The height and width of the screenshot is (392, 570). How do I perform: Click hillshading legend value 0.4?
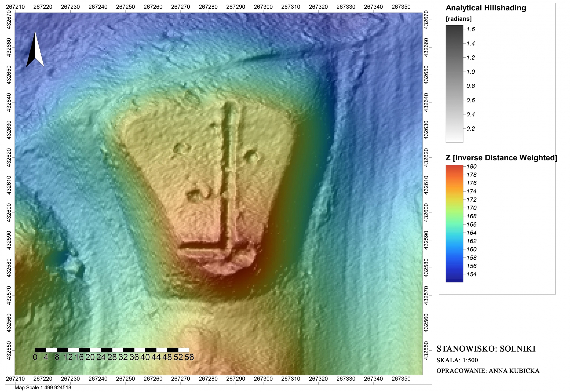click(x=471, y=114)
